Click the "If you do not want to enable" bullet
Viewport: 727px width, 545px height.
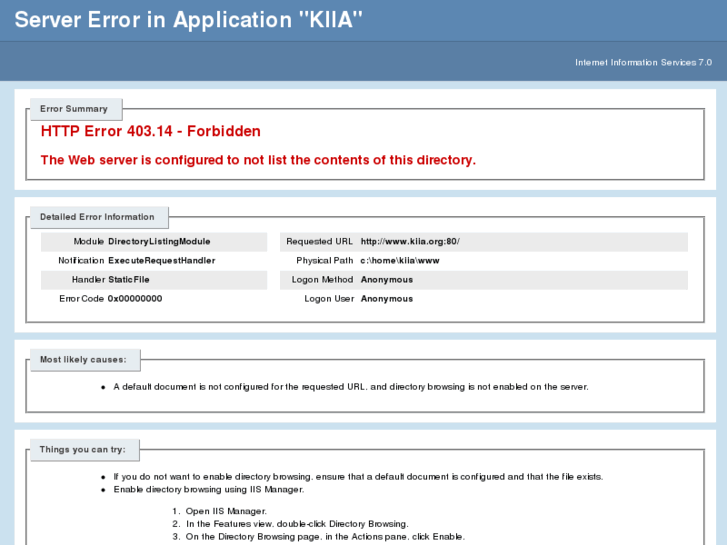click(358, 477)
